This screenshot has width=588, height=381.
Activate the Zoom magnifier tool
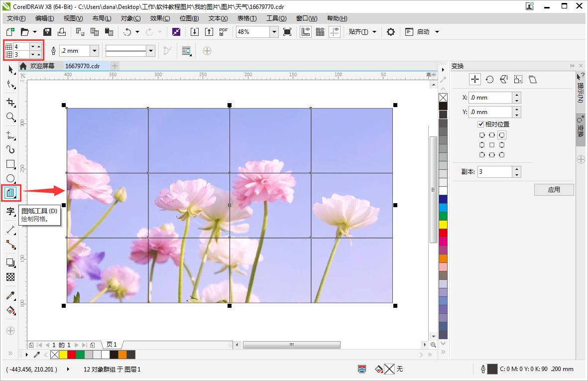10,117
